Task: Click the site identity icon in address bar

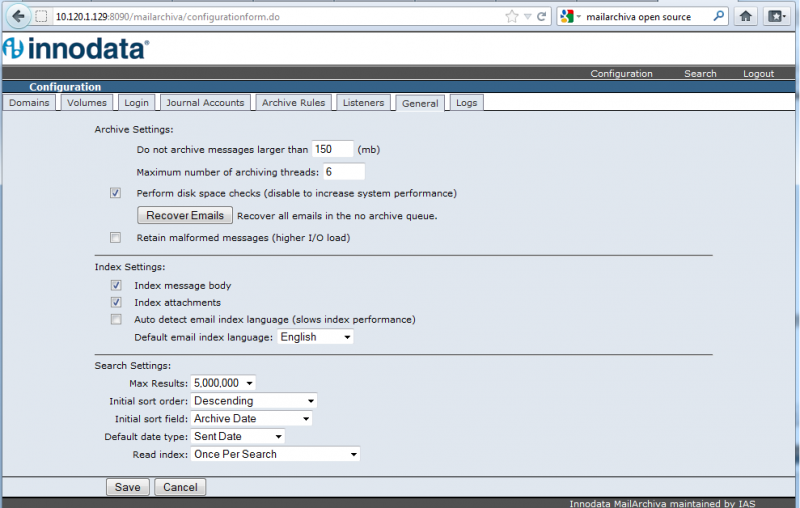Action: [41, 16]
